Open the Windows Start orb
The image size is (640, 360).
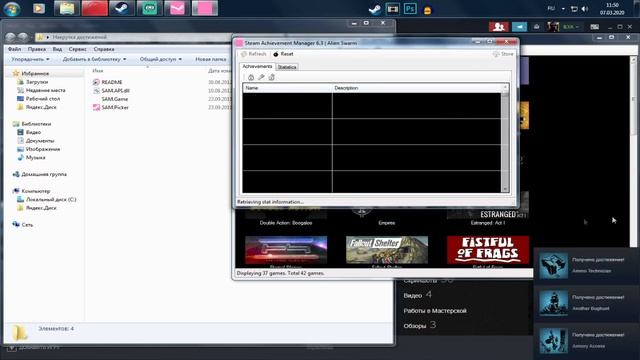(12, 9)
